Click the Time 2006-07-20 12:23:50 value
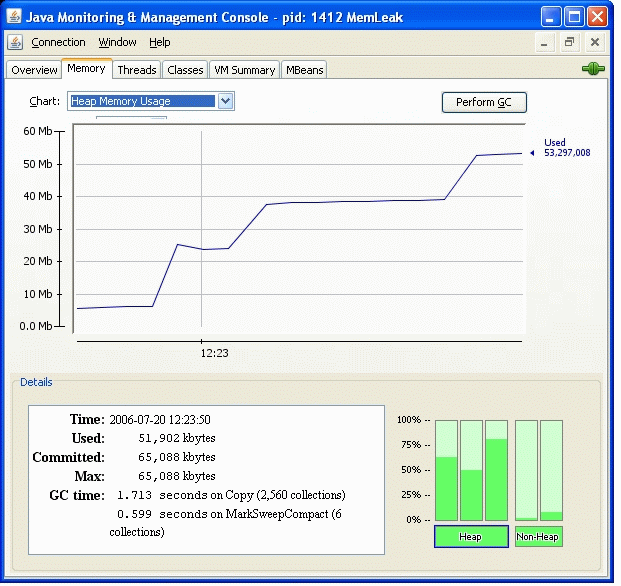 coord(160,420)
